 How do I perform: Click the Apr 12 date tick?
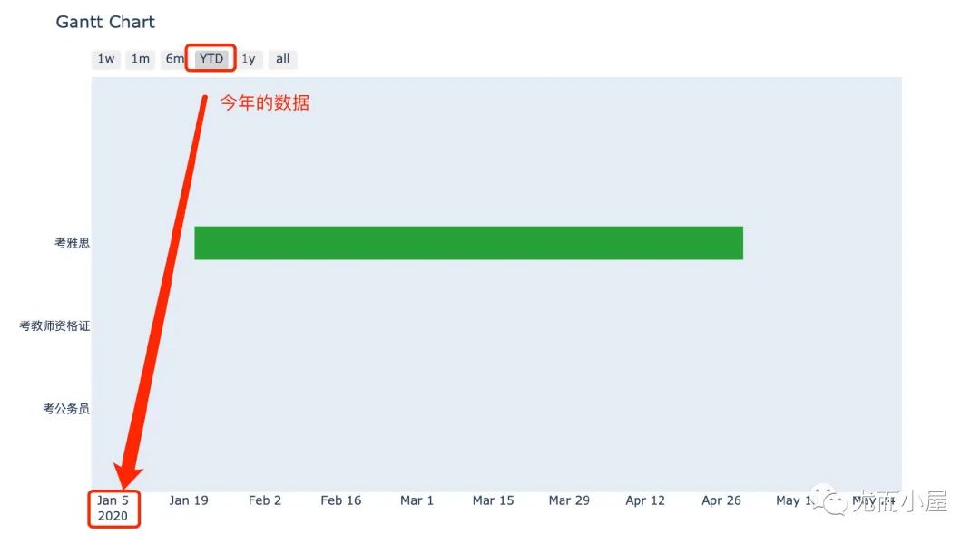tap(645, 500)
